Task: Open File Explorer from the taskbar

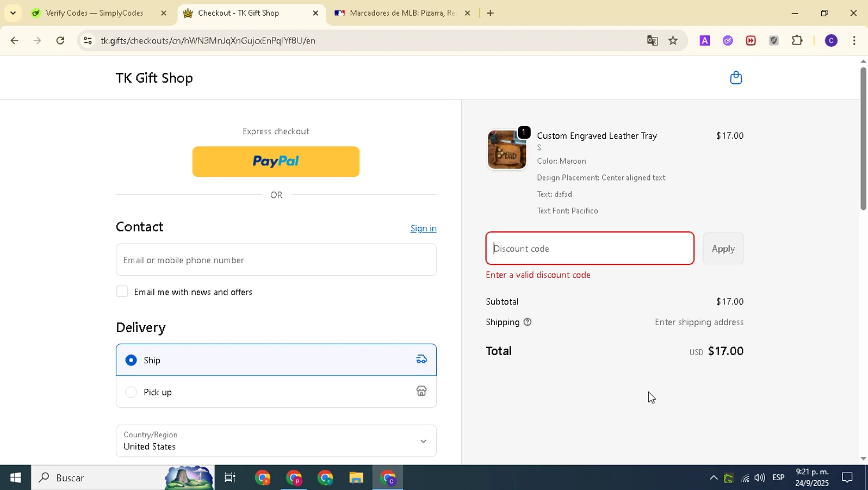Action: pyautogui.click(x=356, y=478)
